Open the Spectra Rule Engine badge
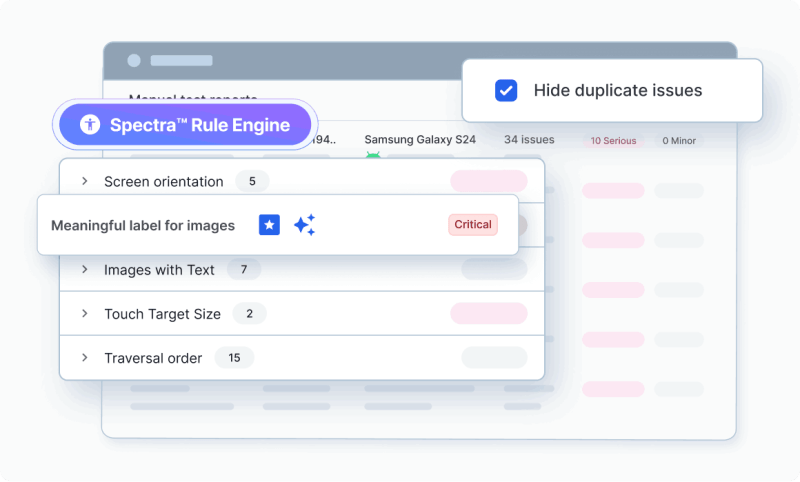Screen dimensions: 800x482 point(185,124)
